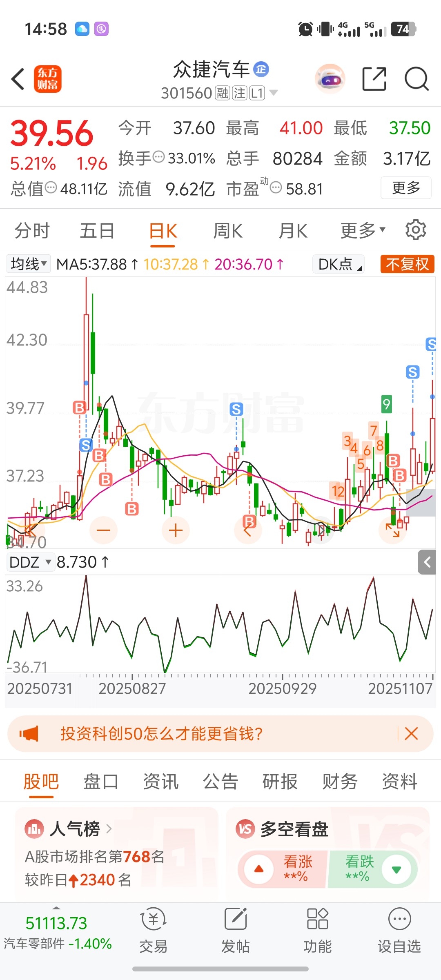Viewport: 441px width, 980px height.
Task: Open 交易 trading icon
Action: click(x=154, y=931)
